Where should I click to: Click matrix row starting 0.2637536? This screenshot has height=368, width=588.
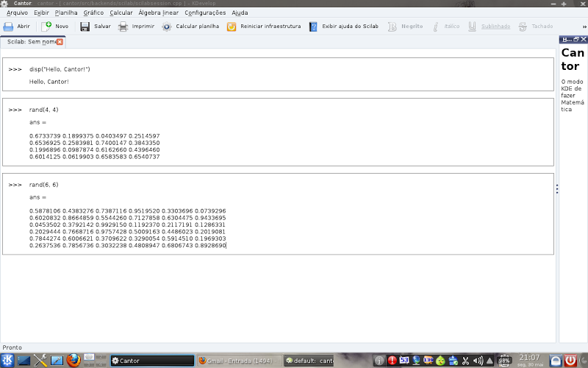[x=127, y=245]
